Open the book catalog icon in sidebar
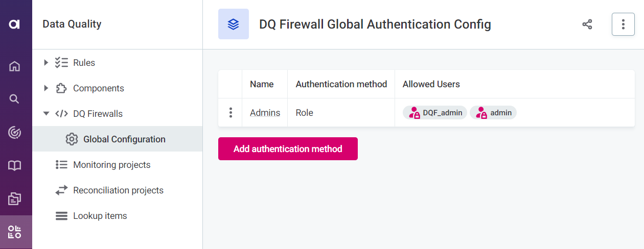 pyautogui.click(x=15, y=166)
